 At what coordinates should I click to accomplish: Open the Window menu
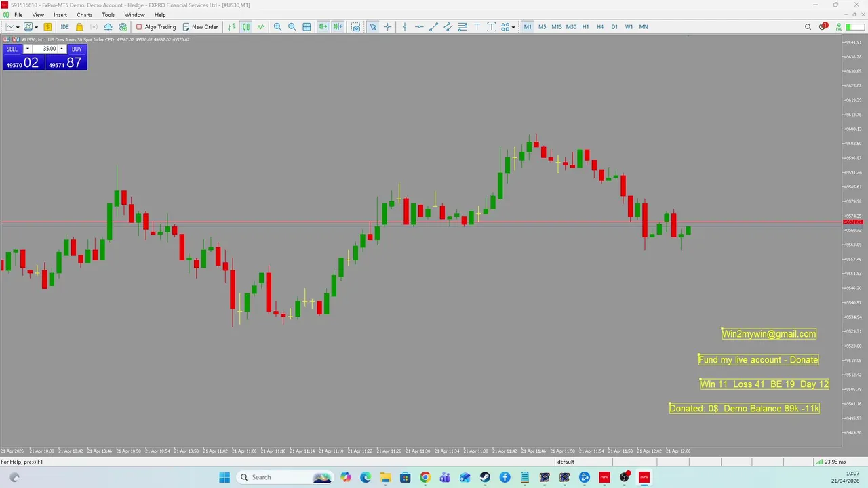tap(134, 15)
